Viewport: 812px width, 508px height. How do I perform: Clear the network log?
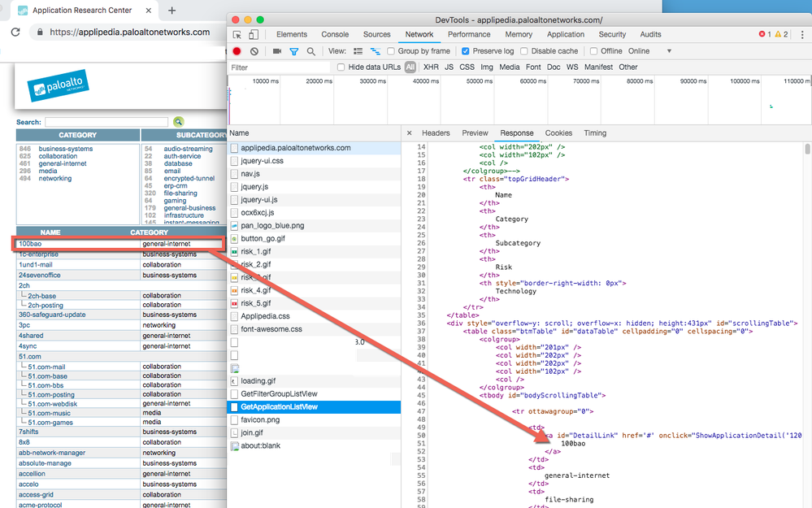[x=254, y=51]
